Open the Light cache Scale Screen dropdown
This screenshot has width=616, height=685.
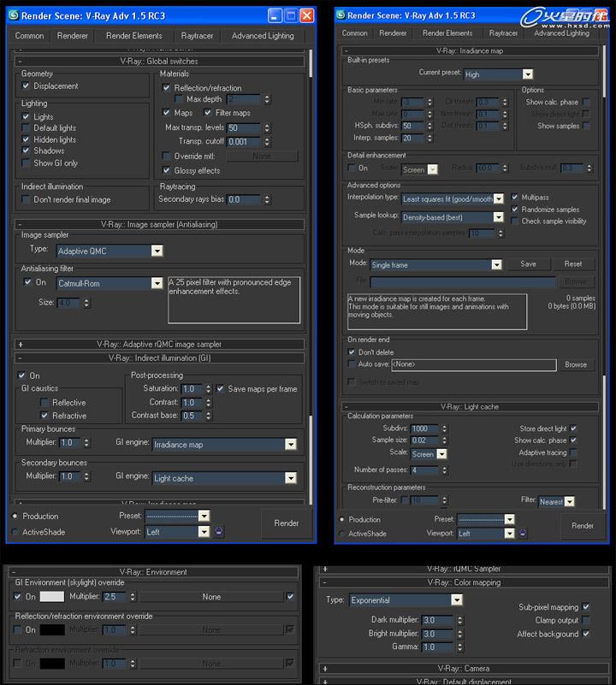click(x=429, y=454)
